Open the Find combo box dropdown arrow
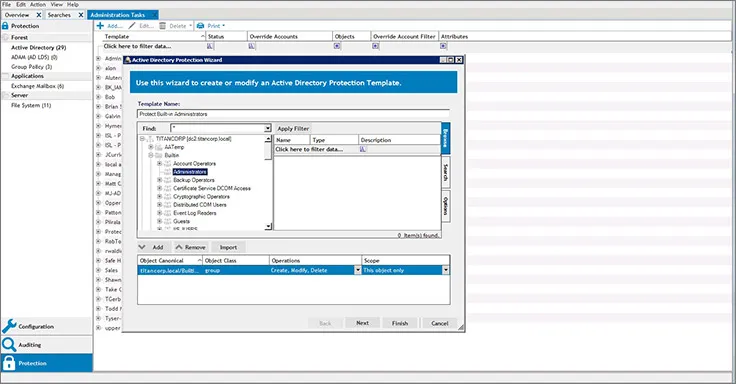Screen dimensions: 736x384 pyautogui.click(x=267, y=128)
